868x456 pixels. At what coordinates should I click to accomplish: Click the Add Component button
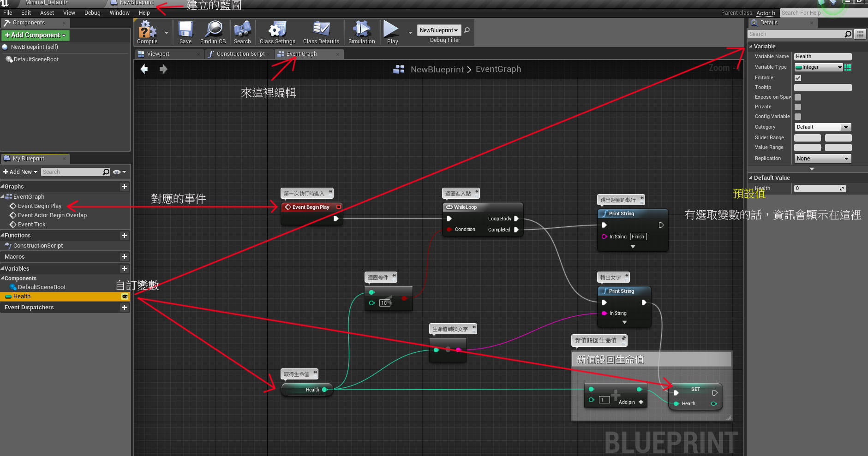point(35,35)
